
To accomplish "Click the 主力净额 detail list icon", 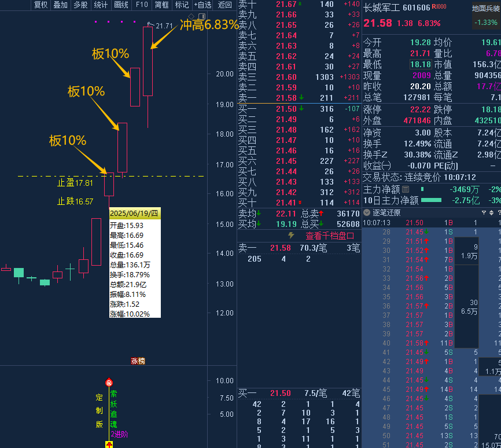I will [406, 189].
